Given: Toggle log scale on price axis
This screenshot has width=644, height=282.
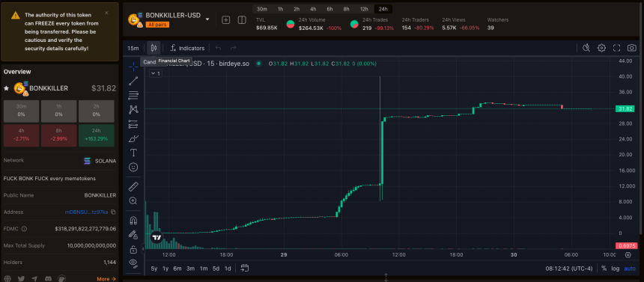Looking at the screenshot, I should [x=615, y=269].
